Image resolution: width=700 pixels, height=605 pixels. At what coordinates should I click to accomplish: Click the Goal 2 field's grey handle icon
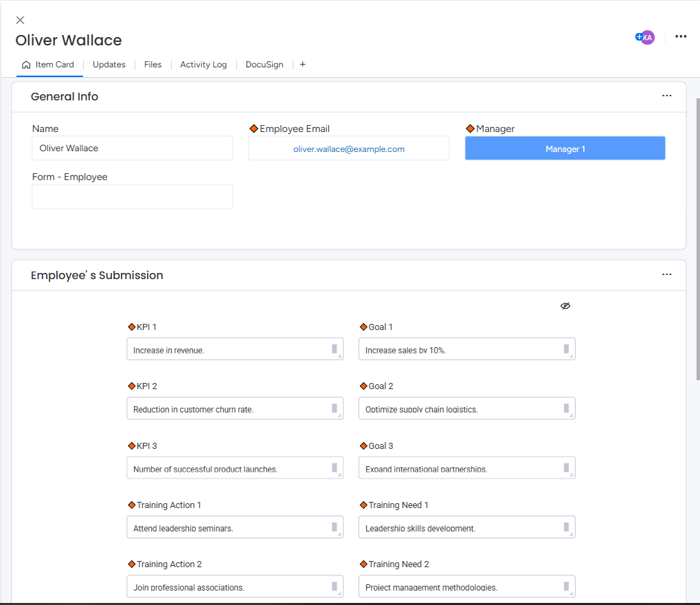(566, 408)
